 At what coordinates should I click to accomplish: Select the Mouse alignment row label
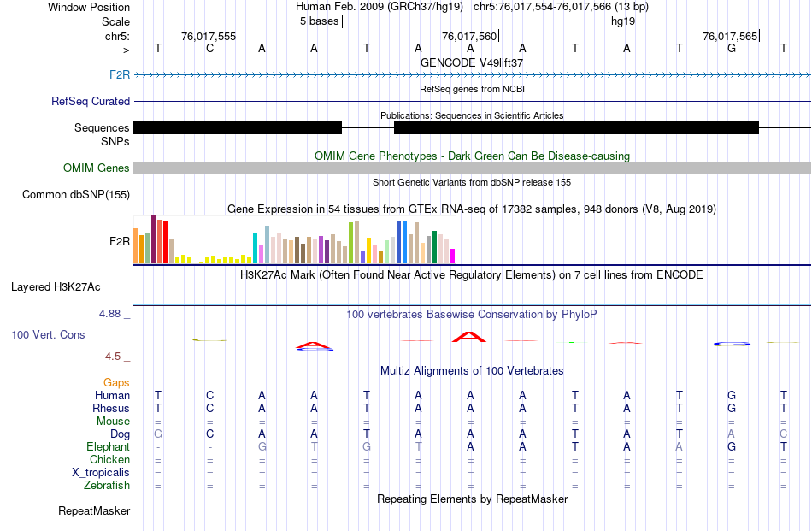113,422
